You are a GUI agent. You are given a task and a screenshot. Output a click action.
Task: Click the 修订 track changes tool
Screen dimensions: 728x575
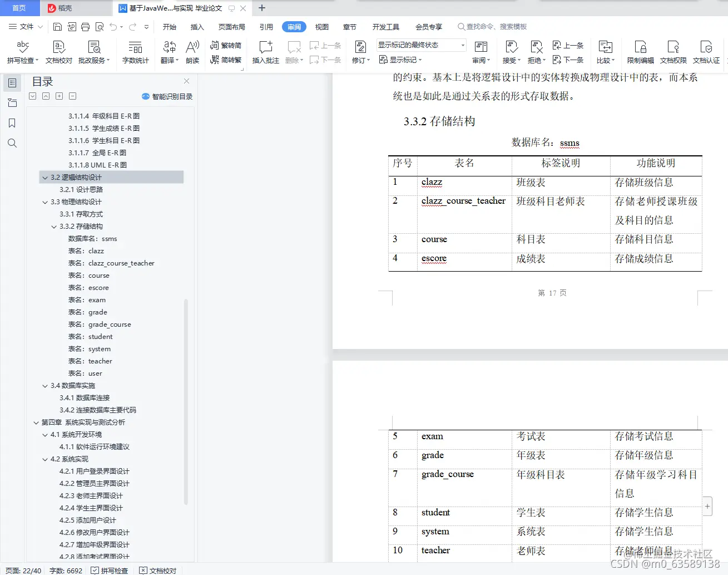pyautogui.click(x=360, y=52)
